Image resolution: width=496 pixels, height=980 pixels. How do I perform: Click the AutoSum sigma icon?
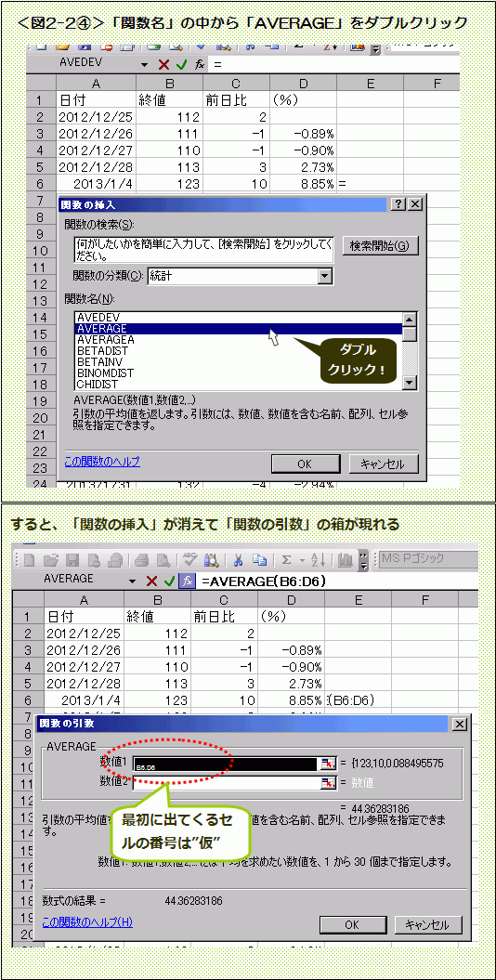[x=287, y=559]
